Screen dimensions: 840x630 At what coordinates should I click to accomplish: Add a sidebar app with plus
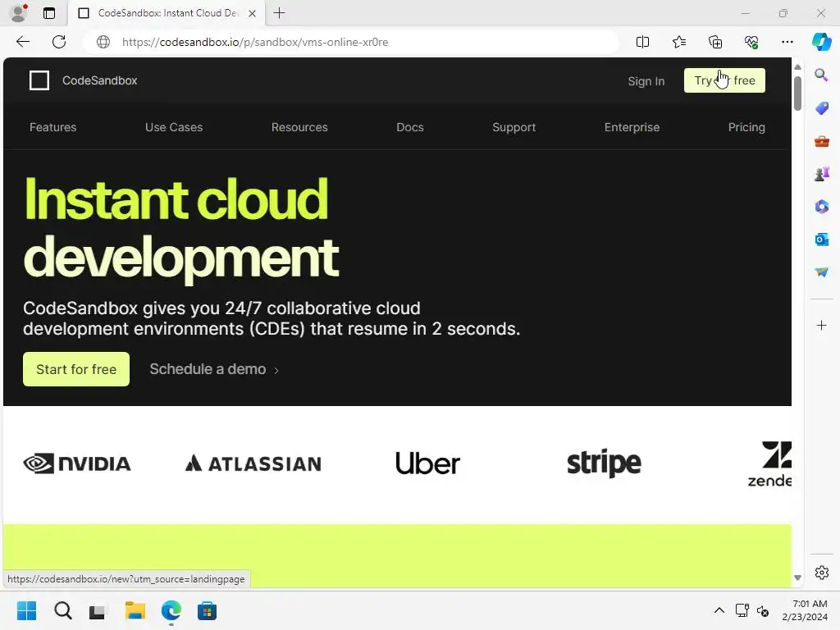click(821, 325)
